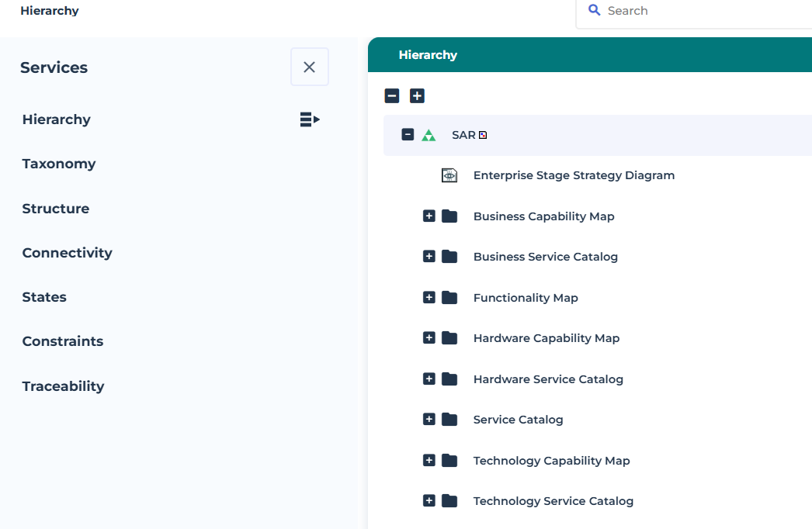This screenshot has width=812, height=529.
Task: Click the search magnifier icon
Action: pyautogui.click(x=595, y=11)
